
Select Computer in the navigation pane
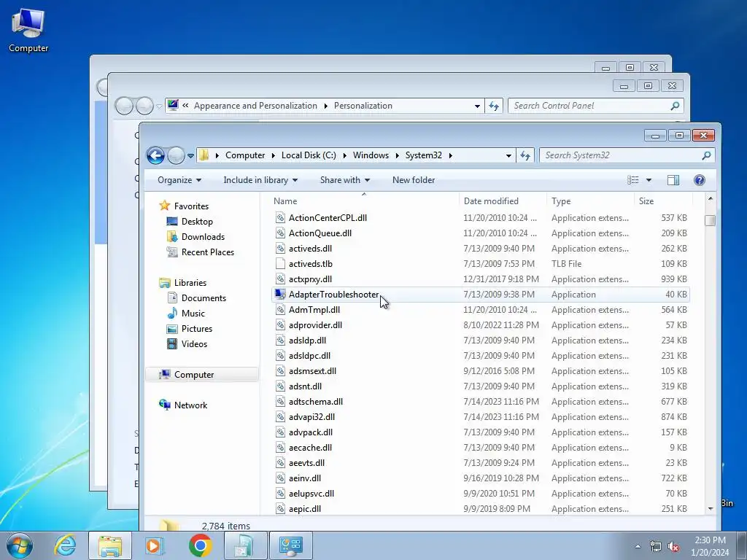[194, 375]
